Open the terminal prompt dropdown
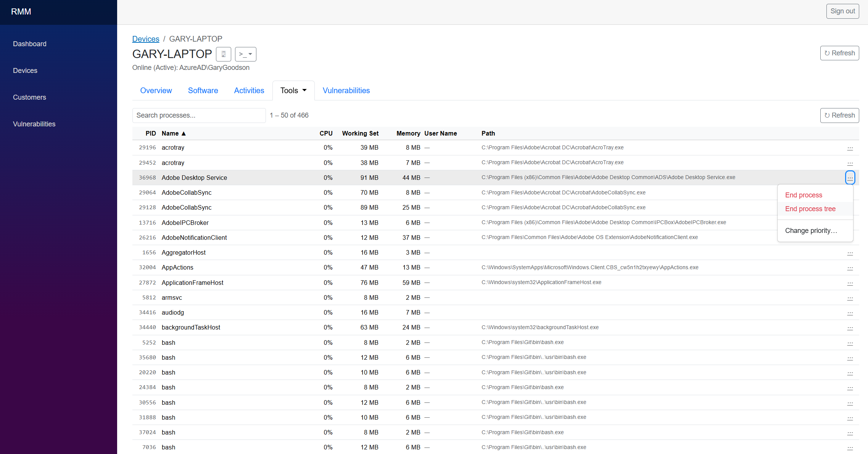 (x=245, y=54)
